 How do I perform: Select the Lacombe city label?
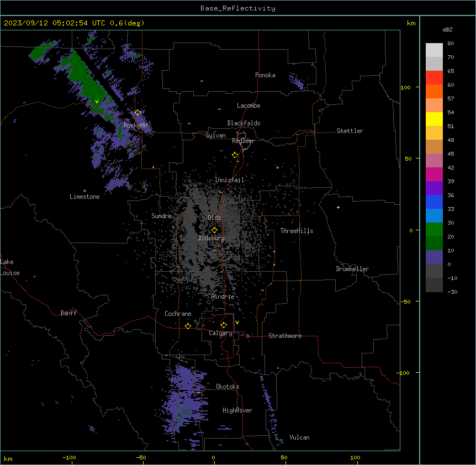[x=248, y=105]
